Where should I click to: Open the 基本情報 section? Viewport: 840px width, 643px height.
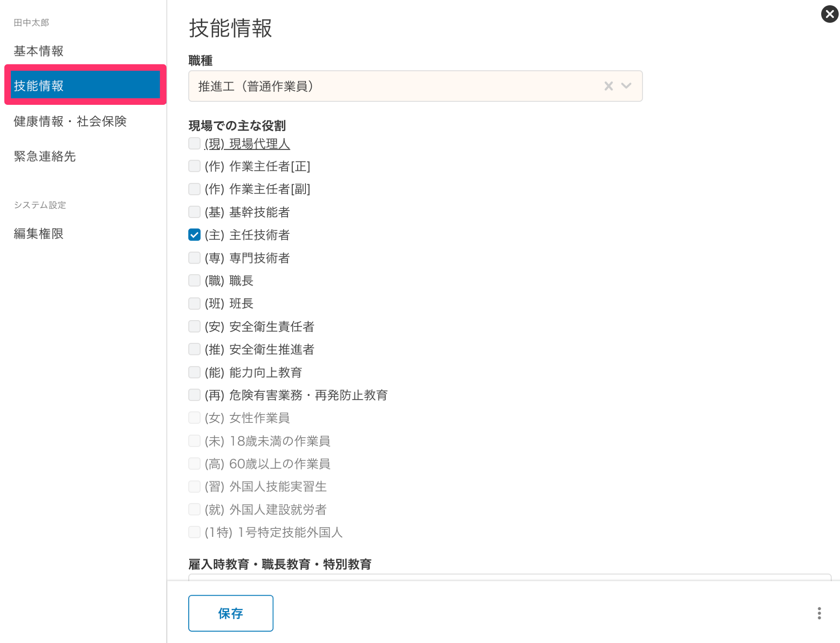click(x=39, y=51)
